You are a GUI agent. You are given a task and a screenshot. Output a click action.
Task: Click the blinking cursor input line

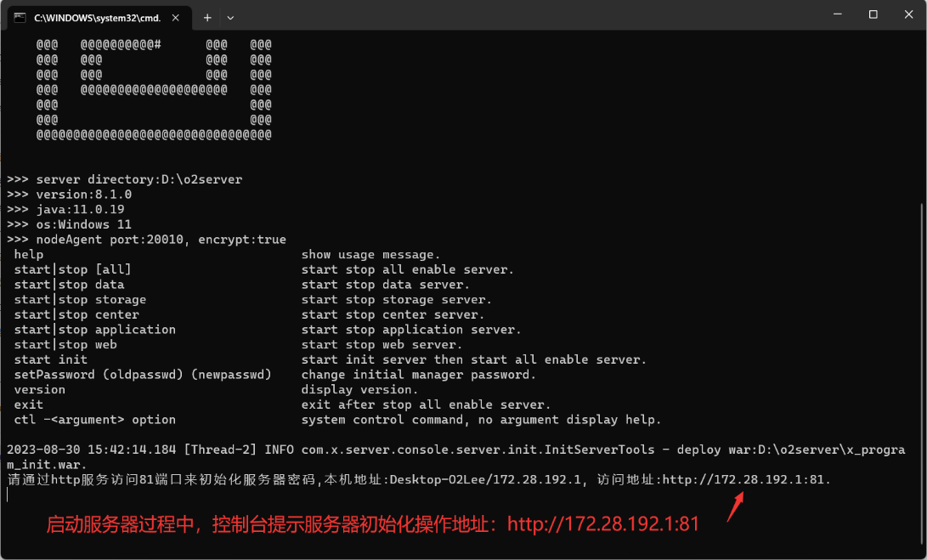point(8,495)
